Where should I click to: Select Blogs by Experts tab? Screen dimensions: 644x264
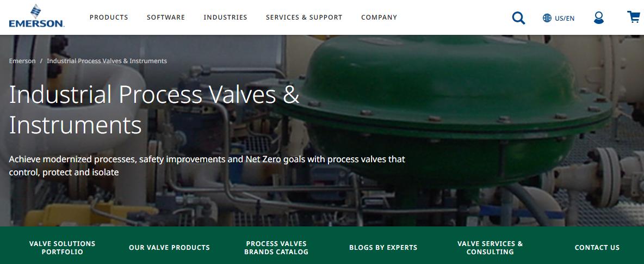pos(383,248)
